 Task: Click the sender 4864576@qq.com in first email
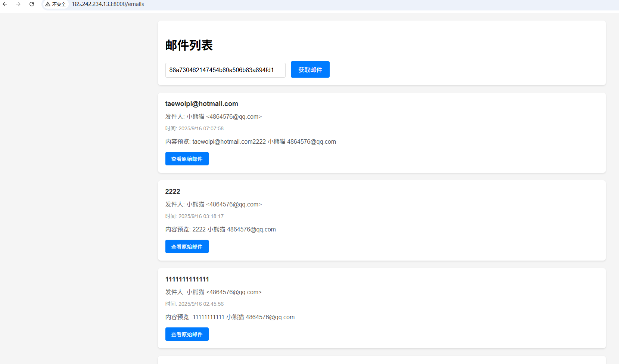(233, 116)
